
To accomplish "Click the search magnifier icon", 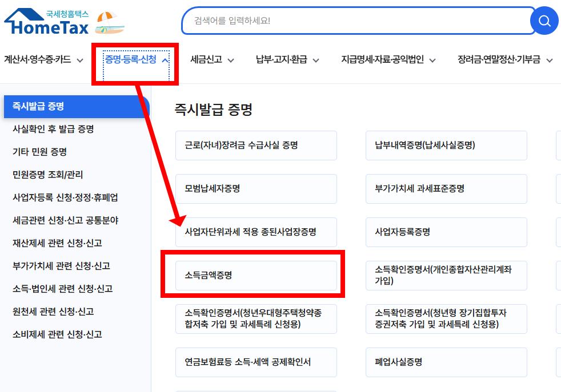I will click(x=544, y=21).
